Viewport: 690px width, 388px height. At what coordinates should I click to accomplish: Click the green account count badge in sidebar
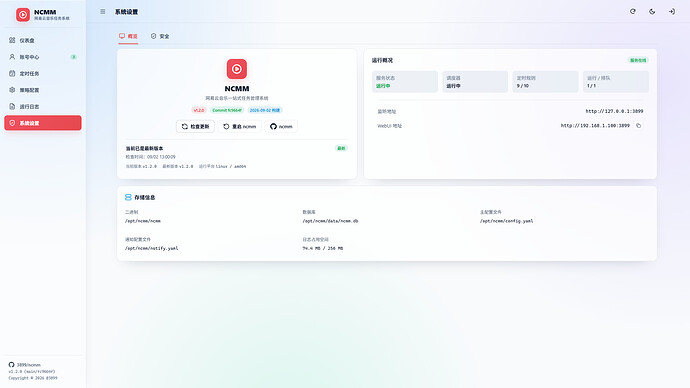coord(73,57)
